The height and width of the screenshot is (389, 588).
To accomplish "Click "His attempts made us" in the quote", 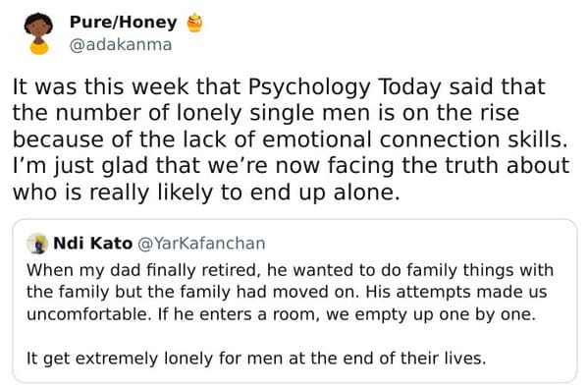I will [x=456, y=292].
